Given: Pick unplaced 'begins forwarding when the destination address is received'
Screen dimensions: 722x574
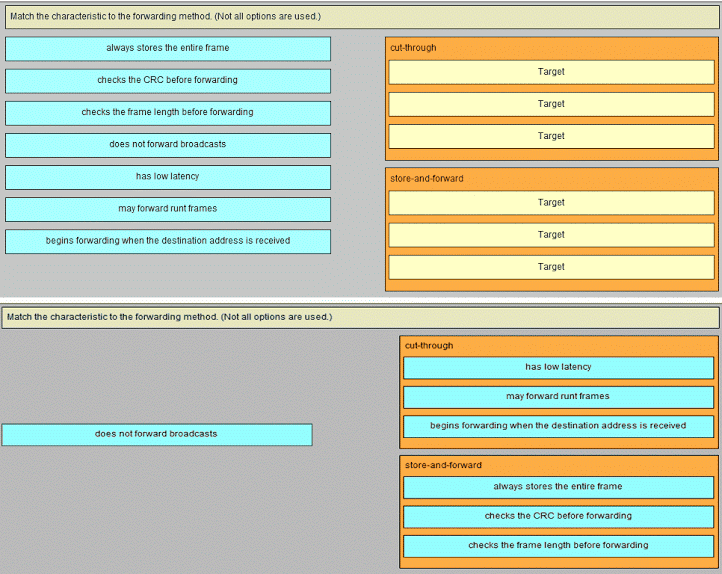Looking at the screenshot, I should tap(168, 241).
